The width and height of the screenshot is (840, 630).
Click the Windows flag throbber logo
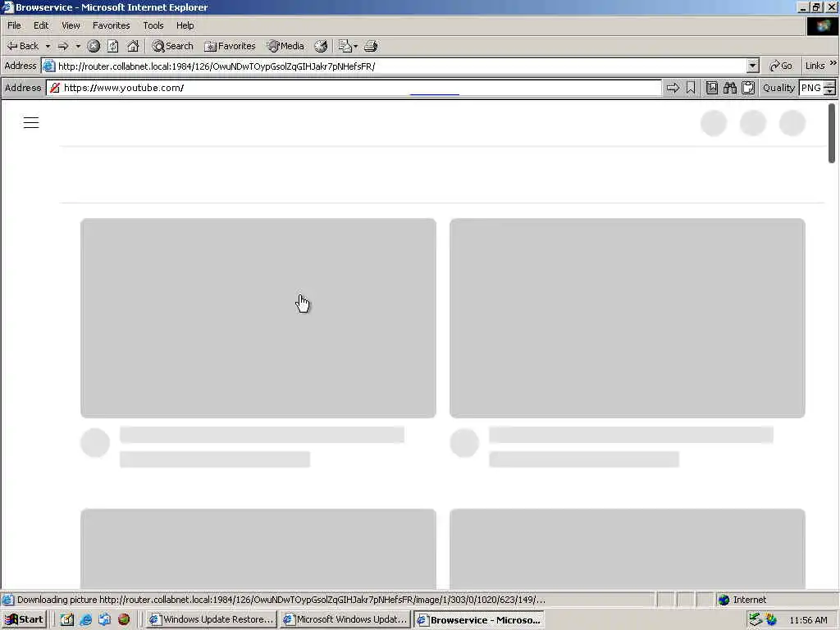tap(822, 26)
